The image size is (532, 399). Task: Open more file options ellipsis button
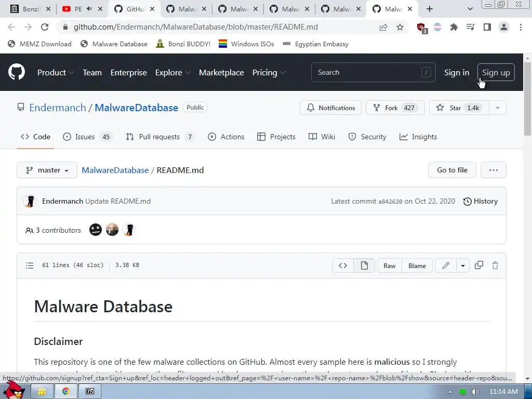(494, 170)
